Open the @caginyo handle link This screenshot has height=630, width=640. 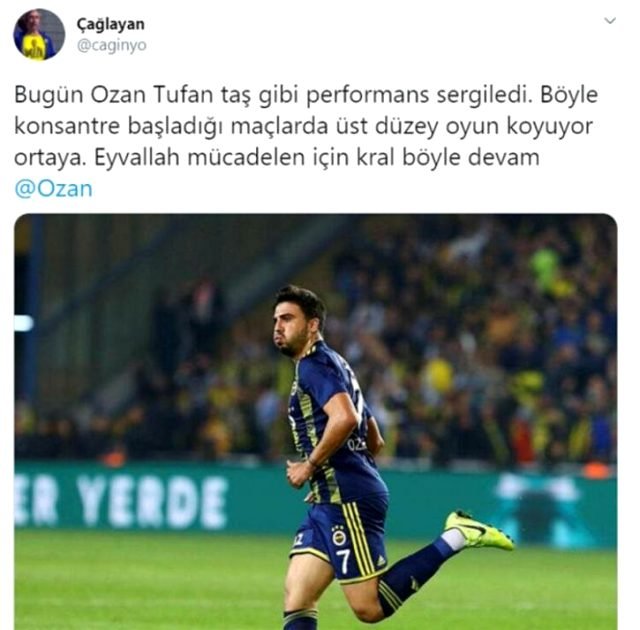[x=111, y=45]
